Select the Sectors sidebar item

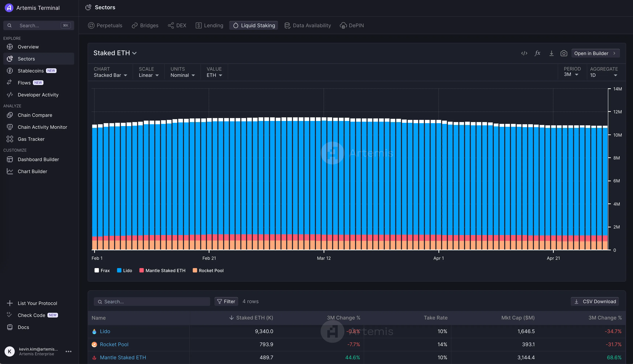pyautogui.click(x=39, y=59)
